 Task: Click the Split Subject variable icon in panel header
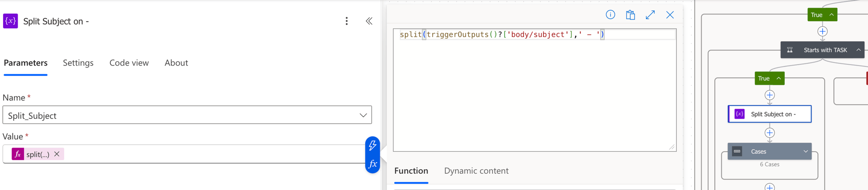10,21
